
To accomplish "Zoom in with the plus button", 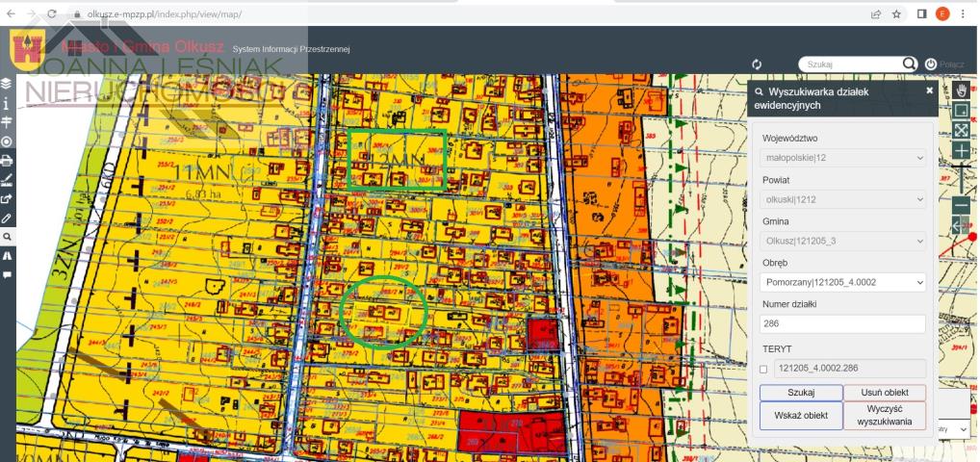I will tap(960, 151).
